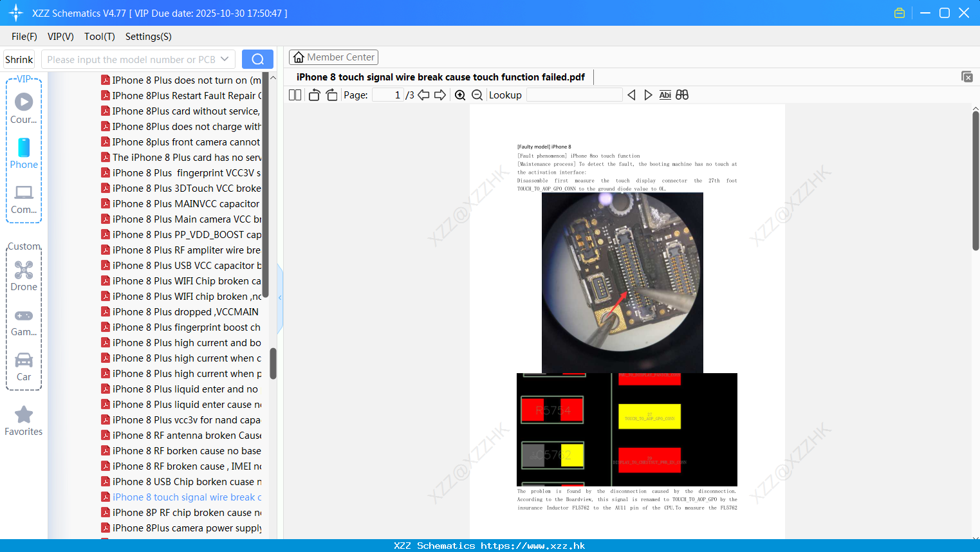
Task: Open Favorites star
Action: point(24,421)
